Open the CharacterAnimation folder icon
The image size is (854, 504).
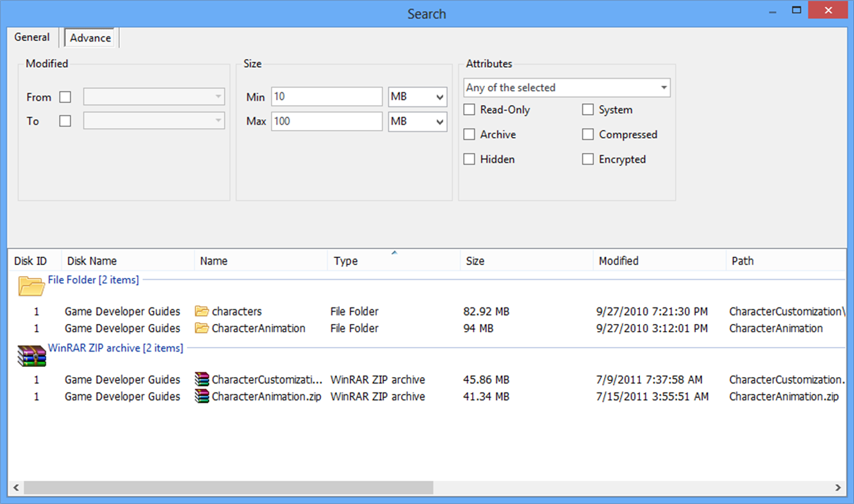tap(201, 328)
